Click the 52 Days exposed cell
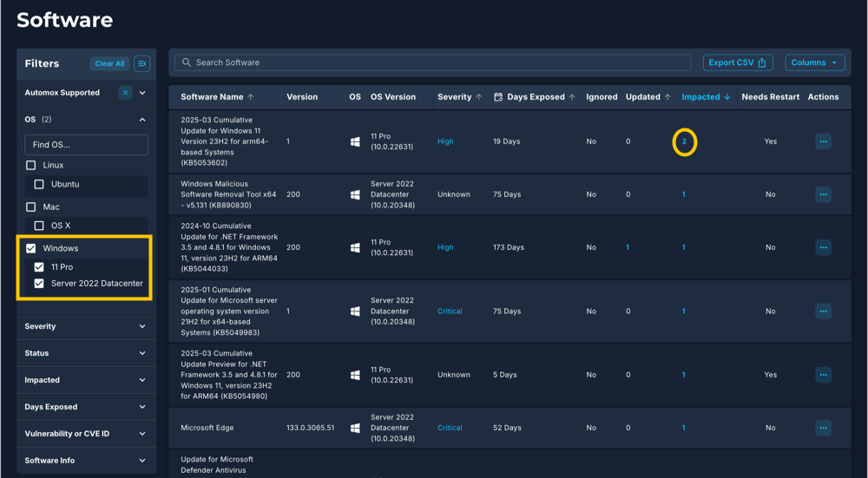Viewport: 868px width, 478px height. [507, 428]
